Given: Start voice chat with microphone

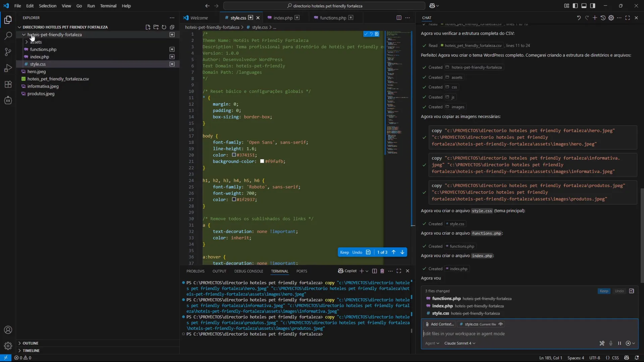Looking at the screenshot, I should pos(611,343).
